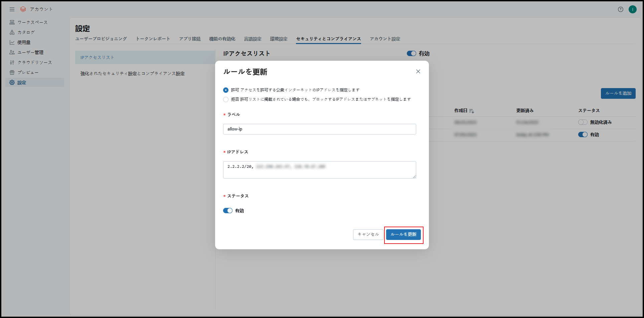Click the クラウドリソース sidebar icon
This screenshot has width=644, height=318.
tap(12, 62)
